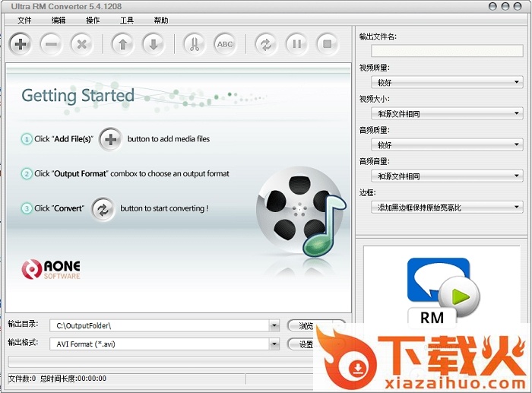Click the film reel music note graphic
Viewport: 532px width, 393px height.
tap(301, 212)
